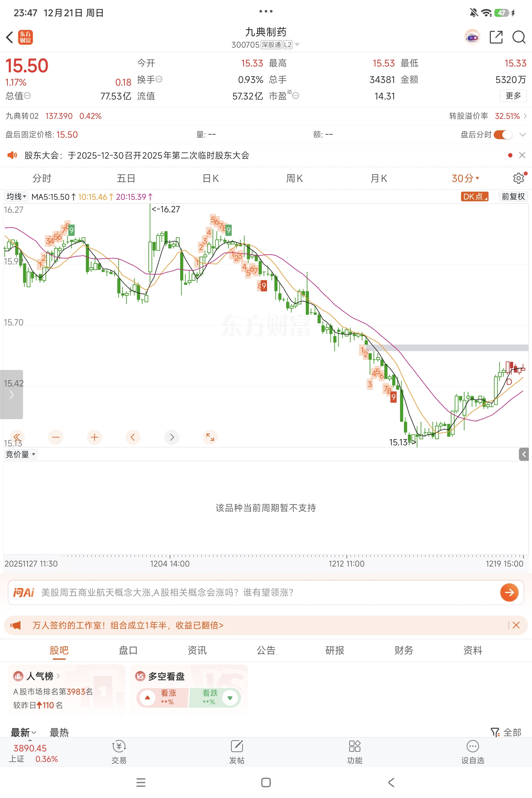Open the share icon in header

pyautogui.click(x=496, y=37)
